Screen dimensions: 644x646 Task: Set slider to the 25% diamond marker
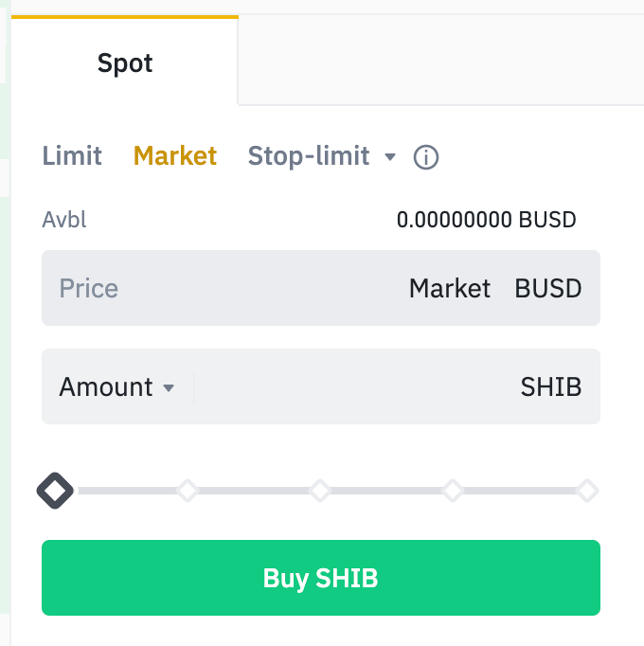(188, 491)
